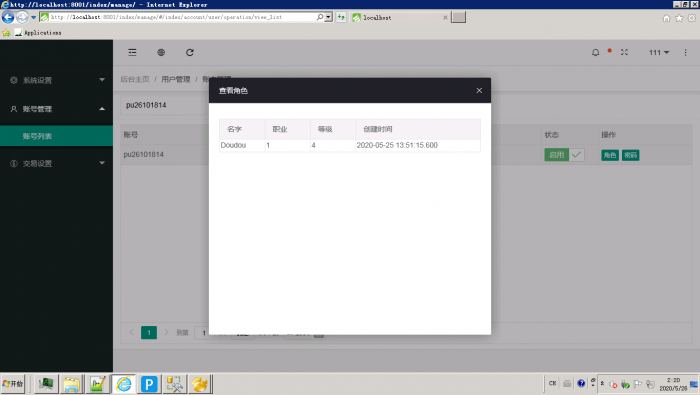Open browser tools gear icon
The height and width of the screenshot is (395, 700).
(692, 18)
